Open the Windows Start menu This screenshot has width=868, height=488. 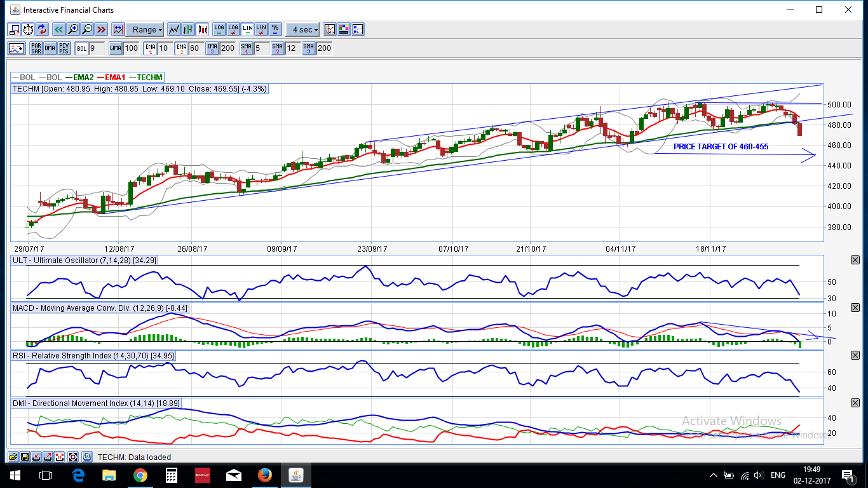pos(15,475)
